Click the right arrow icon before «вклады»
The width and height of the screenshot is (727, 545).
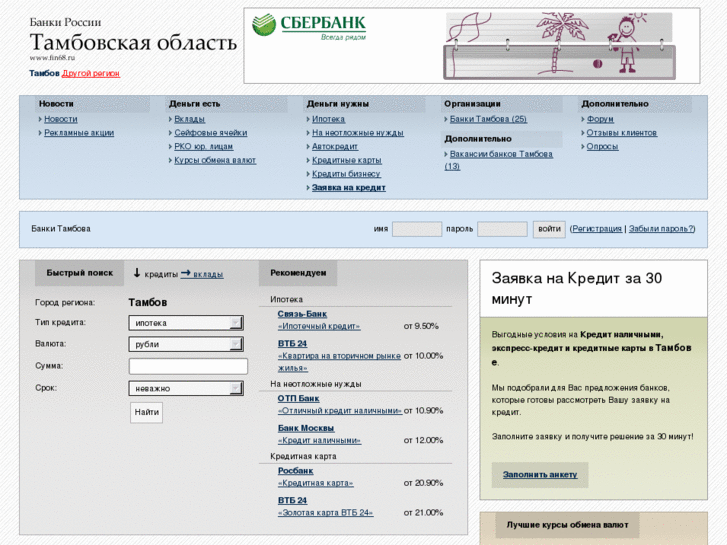coord(185,273)
